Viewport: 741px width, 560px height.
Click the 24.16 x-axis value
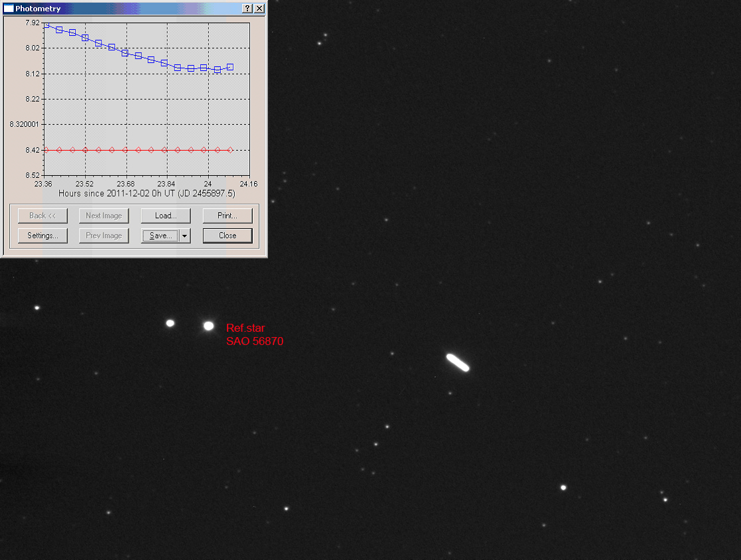tap(249, 184)
